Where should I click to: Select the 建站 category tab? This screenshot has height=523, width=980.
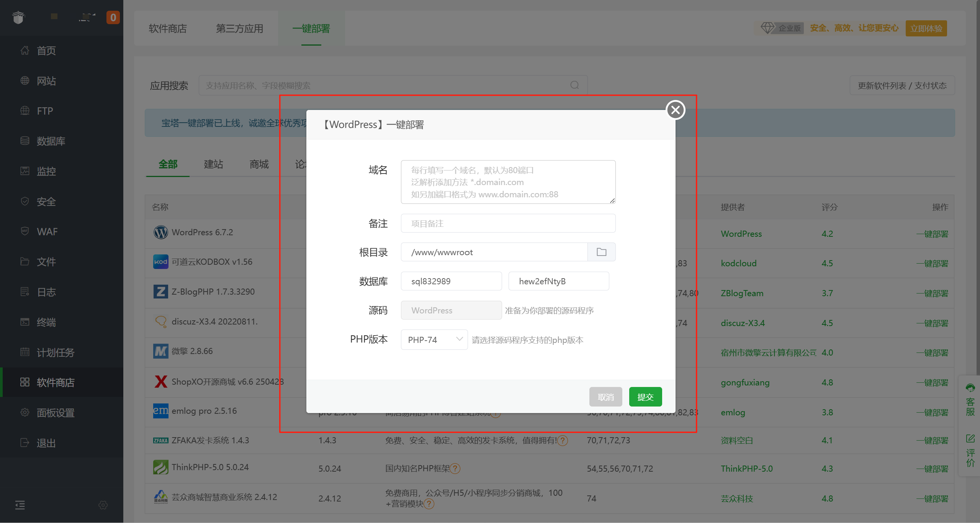(x=213, y=164)
